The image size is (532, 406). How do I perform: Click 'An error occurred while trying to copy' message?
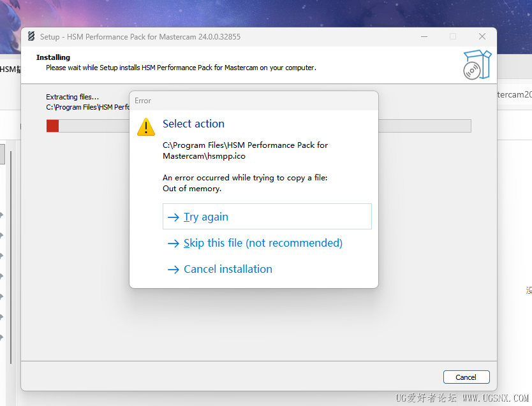245,178
